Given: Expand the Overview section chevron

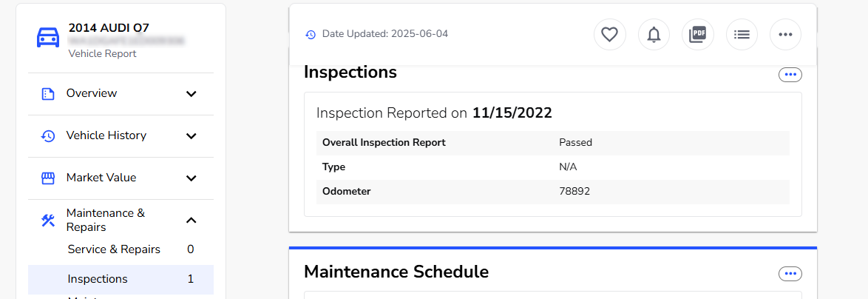Looking at the screenshot, I should click(191, 93).
